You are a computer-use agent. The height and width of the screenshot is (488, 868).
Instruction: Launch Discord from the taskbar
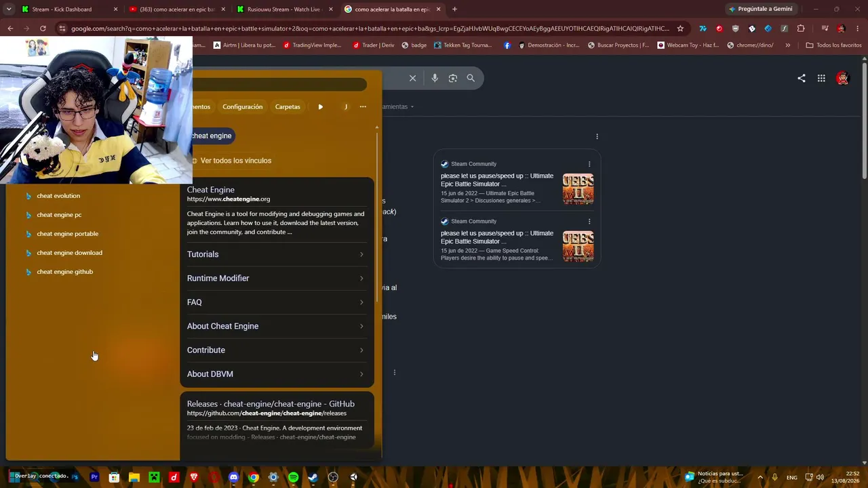[x=234, y=477]
